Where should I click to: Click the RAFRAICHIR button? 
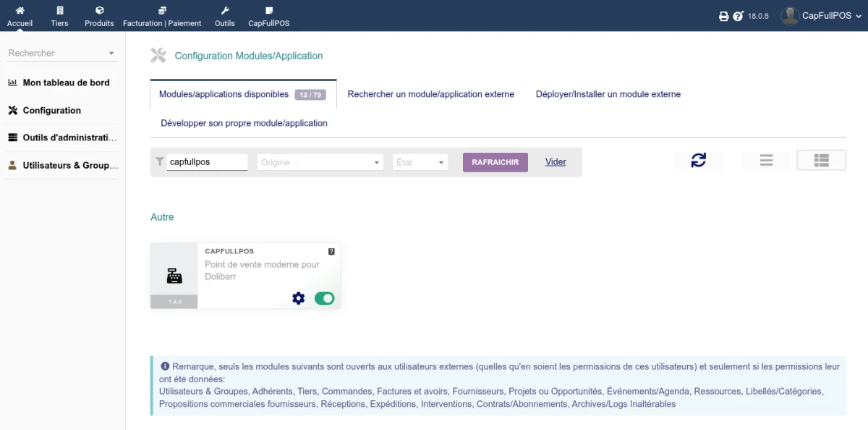pos(495,162)
